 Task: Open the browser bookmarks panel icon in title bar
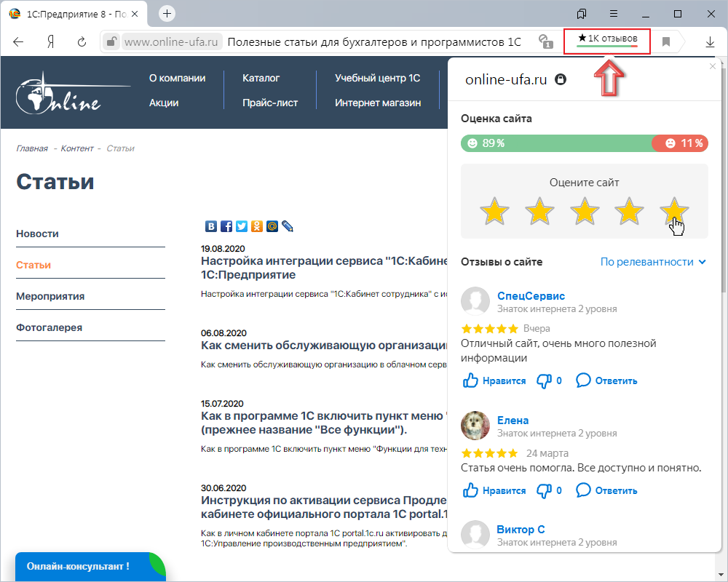click(581, 14)
